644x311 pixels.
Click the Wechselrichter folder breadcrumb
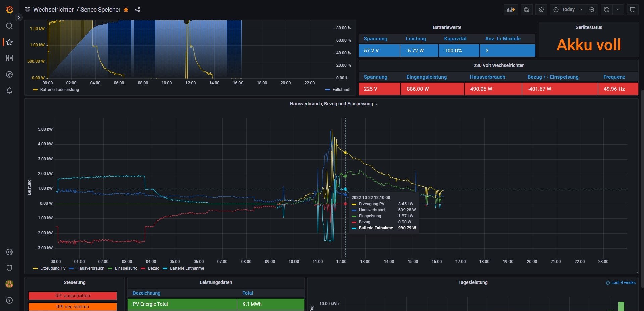(53, 10)
